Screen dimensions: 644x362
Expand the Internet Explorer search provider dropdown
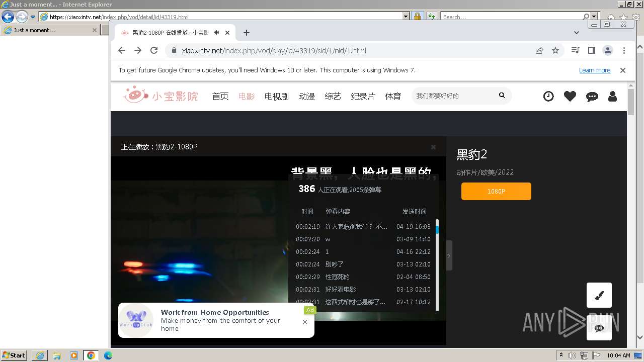click(x=594, y=17)
